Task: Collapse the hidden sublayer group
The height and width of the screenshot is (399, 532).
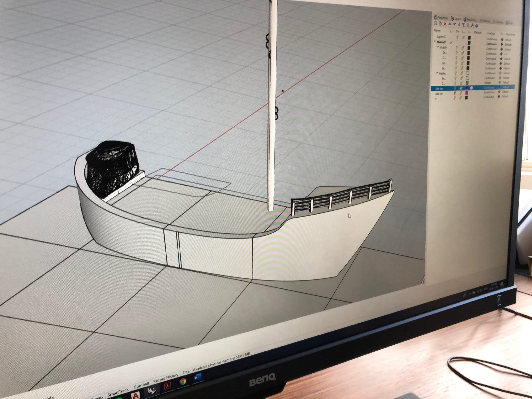Action: (x=437, y=73)
